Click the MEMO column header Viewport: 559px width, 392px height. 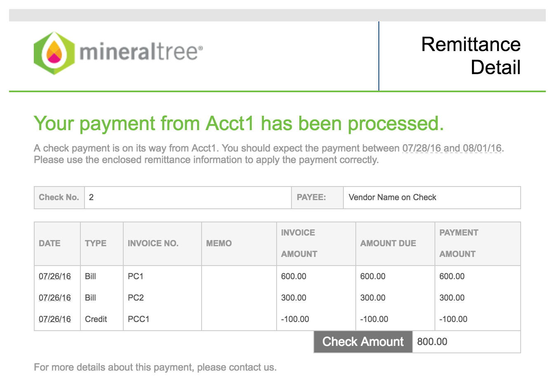pyautogui.click(x=219, y=243)
